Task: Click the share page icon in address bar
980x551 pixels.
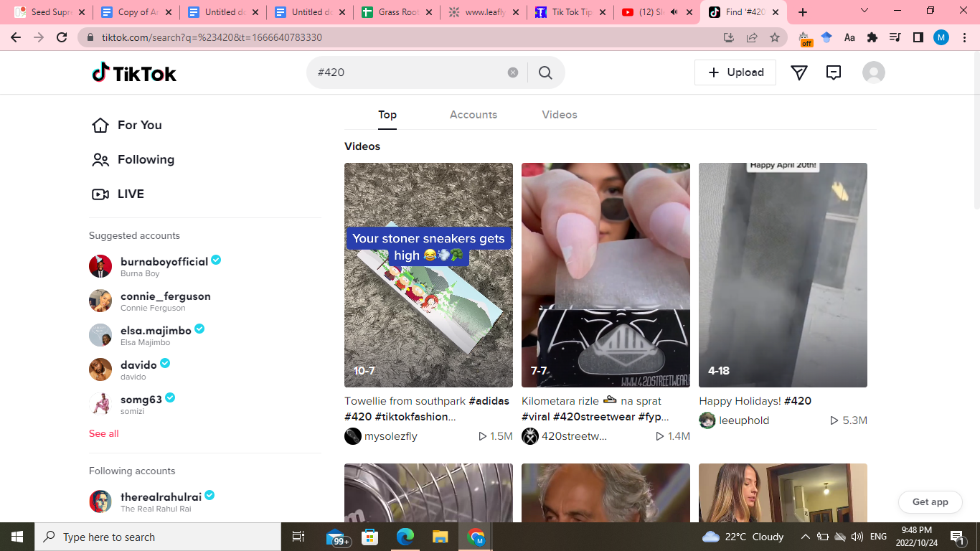Action: pos(752,37)
